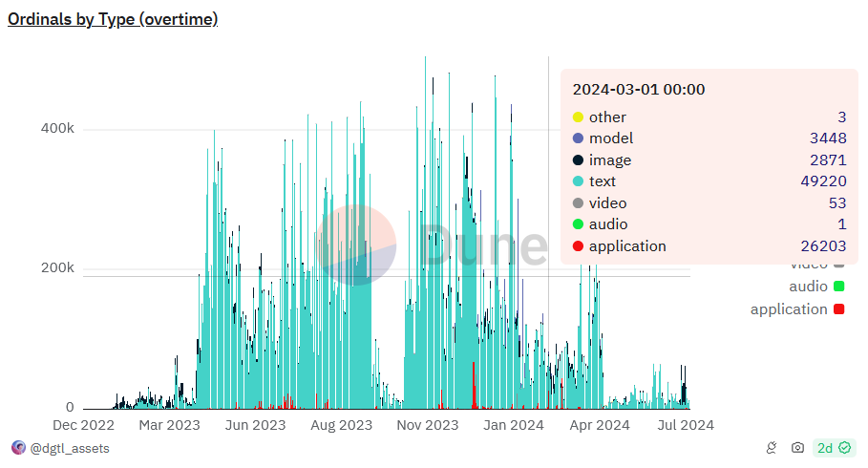Click the Jul 2024 x-axis label
The image size is (868, 468).
(686, 425)
